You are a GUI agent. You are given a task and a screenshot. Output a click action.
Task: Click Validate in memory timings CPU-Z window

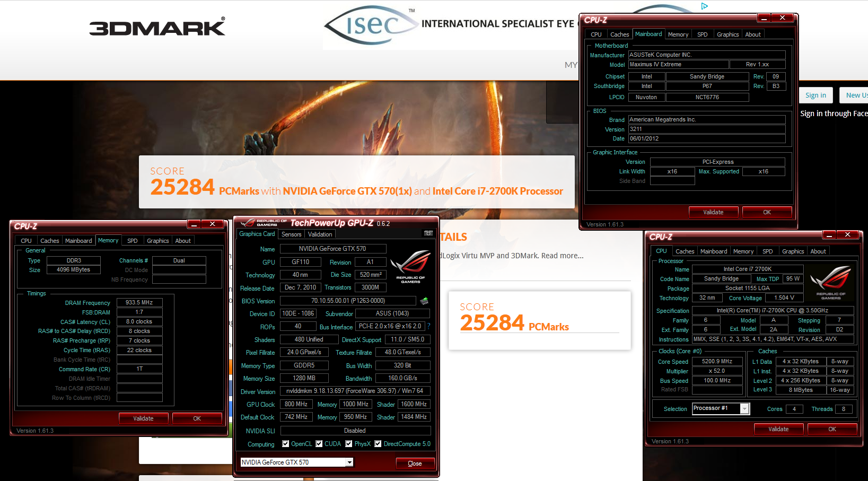143,418
